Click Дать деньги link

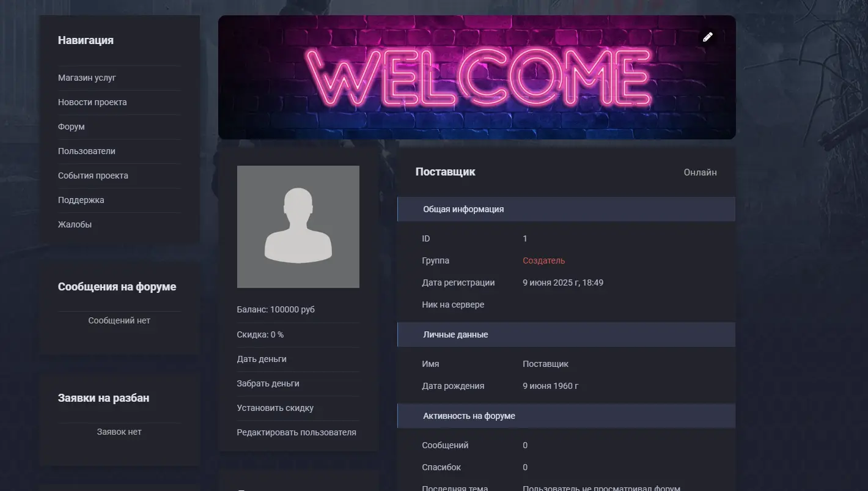tap(262, 359)
